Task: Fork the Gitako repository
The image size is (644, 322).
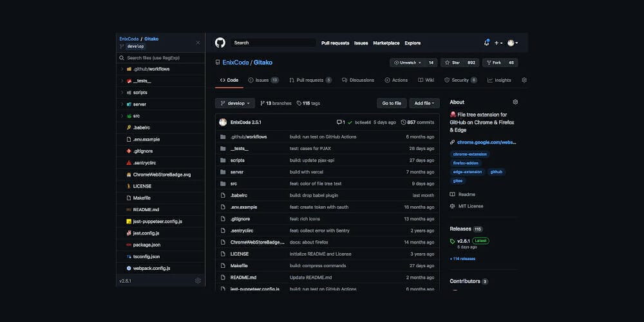Action: click(x=494, y=62)
